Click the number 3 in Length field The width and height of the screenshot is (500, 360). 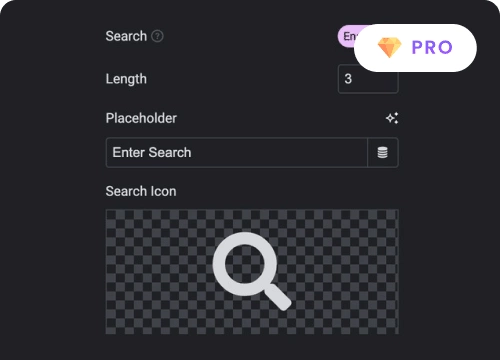348,79
